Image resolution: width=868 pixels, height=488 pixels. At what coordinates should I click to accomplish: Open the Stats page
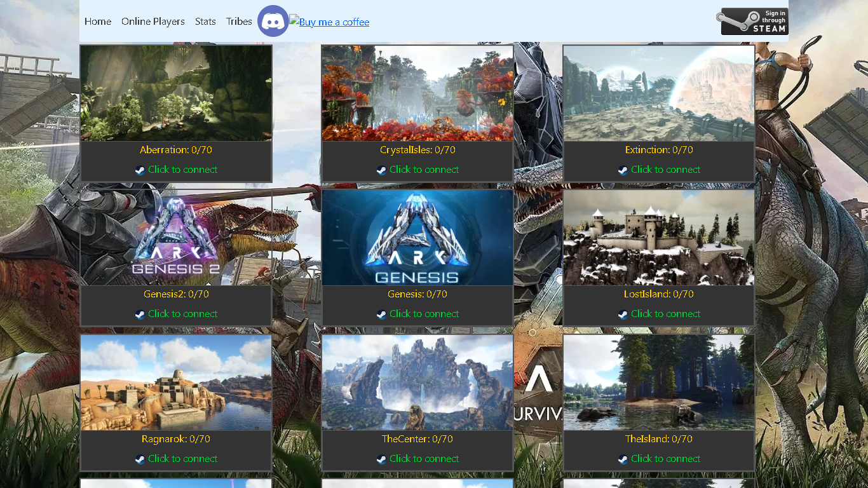click(x=205, y=22)
